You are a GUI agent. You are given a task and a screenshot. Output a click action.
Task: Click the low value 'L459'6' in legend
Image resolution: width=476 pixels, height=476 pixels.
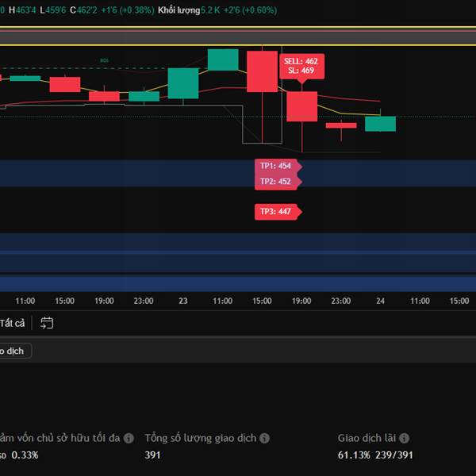coord(53,10)
